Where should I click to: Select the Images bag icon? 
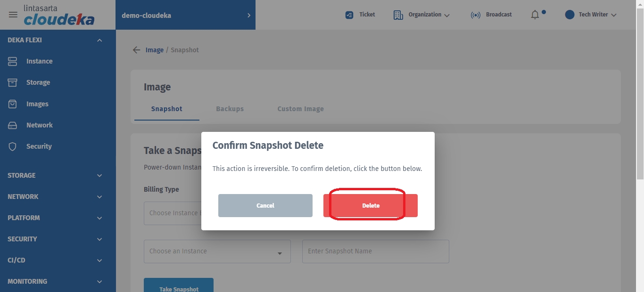point(12,104)
